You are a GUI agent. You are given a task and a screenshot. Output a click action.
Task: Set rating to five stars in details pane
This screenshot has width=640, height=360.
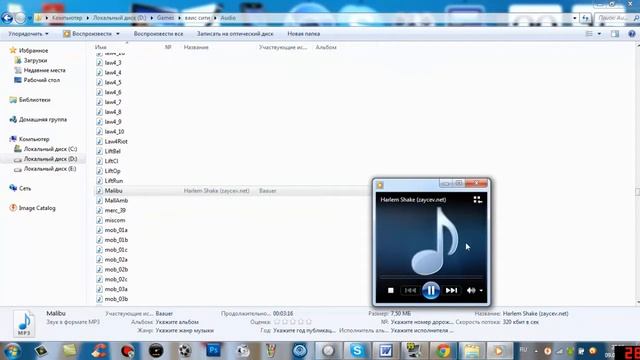click(x=309, y=322)
